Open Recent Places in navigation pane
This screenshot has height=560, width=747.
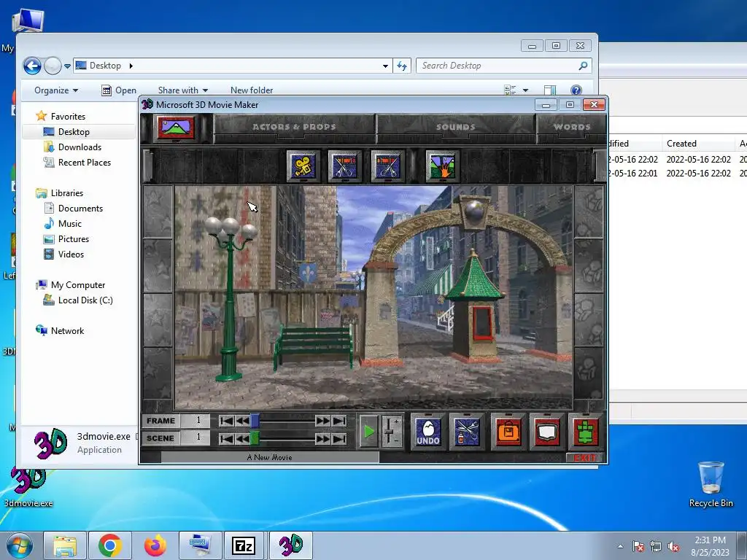85,163
